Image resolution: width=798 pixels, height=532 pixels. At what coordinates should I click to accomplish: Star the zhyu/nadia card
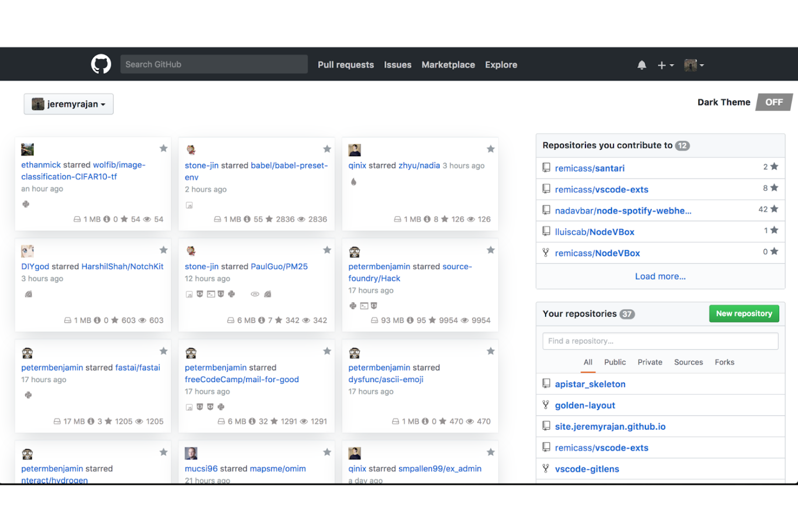pos(490,149)
